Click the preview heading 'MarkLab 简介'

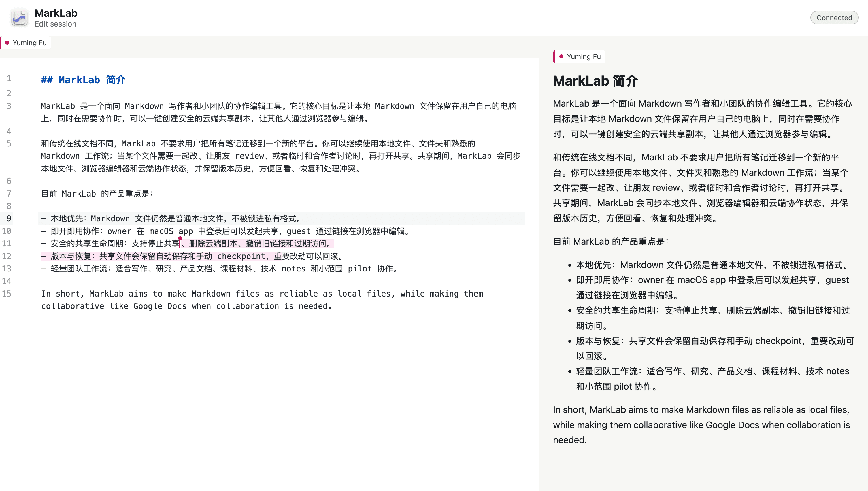coord(596,81)
